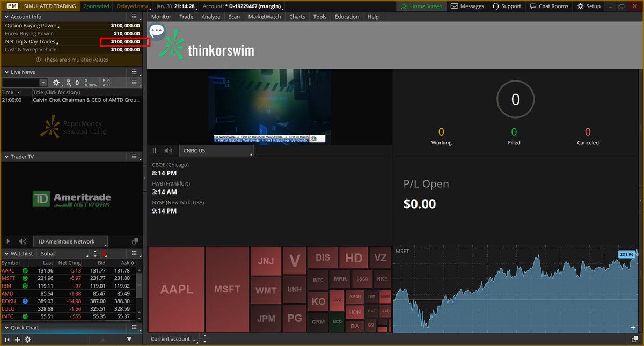Pop out the Trader TV window
Screen dimensions: 644x346
(135, 241)
